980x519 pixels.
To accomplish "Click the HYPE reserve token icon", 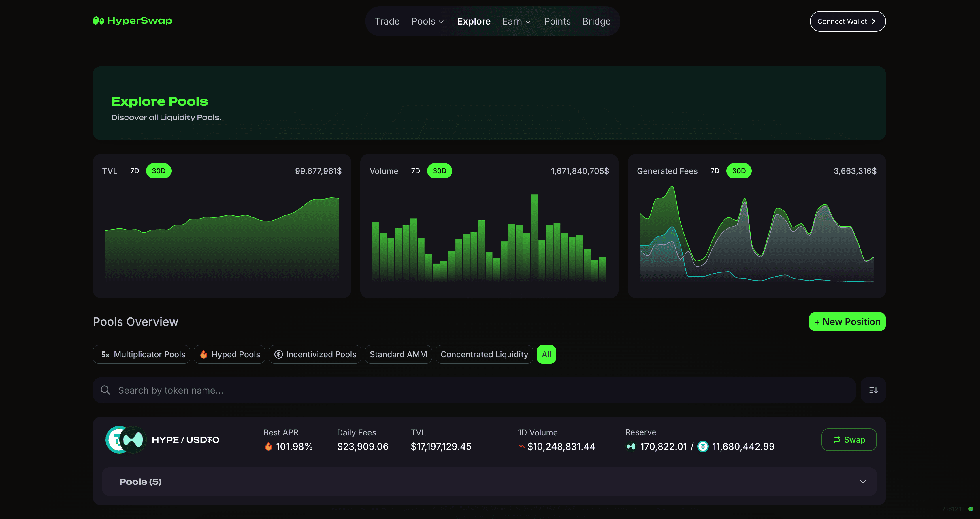I will point(631,446).
